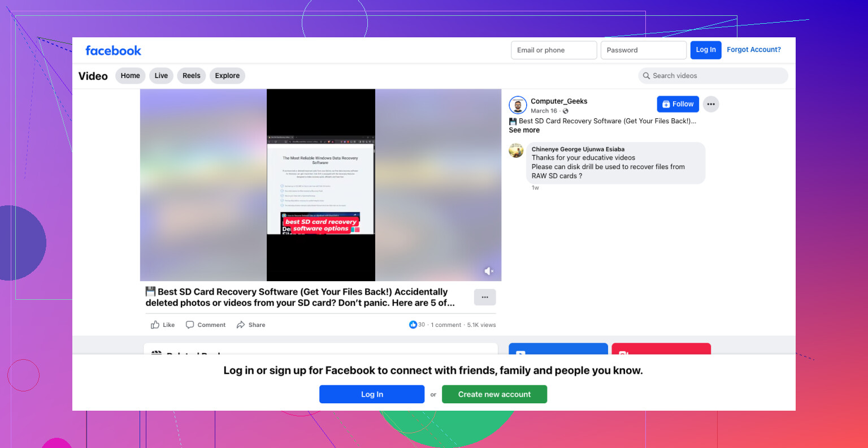Click the Email or phone field
The width and height of the screenshot is (868, 448).
point(554,50)
